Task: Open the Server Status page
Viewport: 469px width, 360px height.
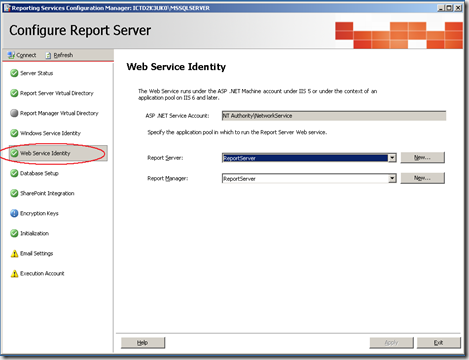Action: (37, 73)
